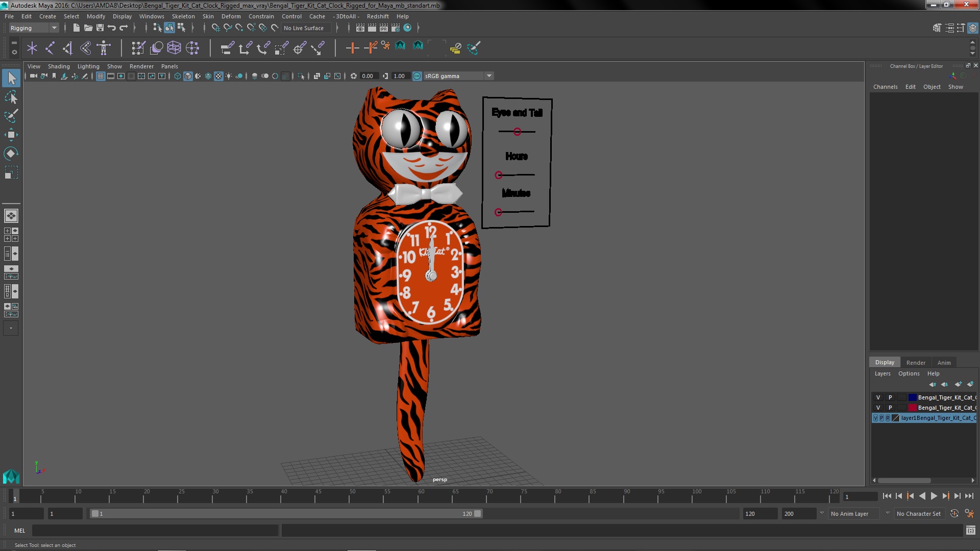The width and height of the screenshot is (980, 551).
Task: Go to start of playback range
Action: (887, 496)
